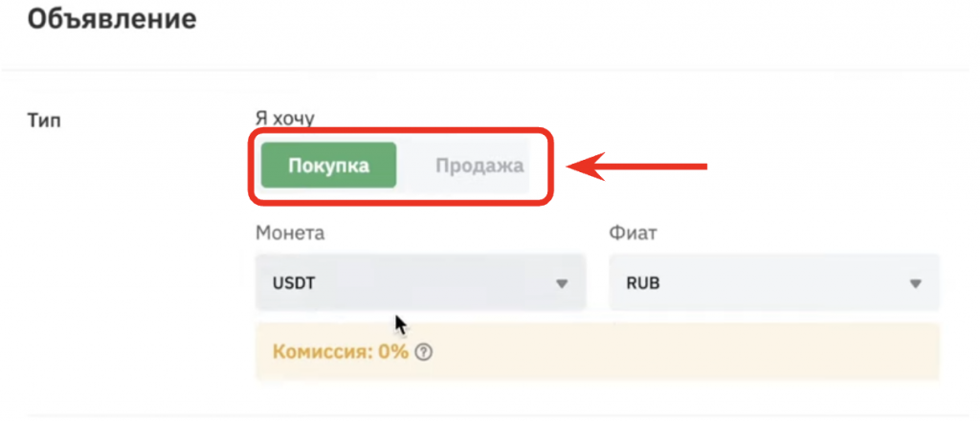Open the Монета coin dropdown
The image size is (980, 422).
point(420,283)
